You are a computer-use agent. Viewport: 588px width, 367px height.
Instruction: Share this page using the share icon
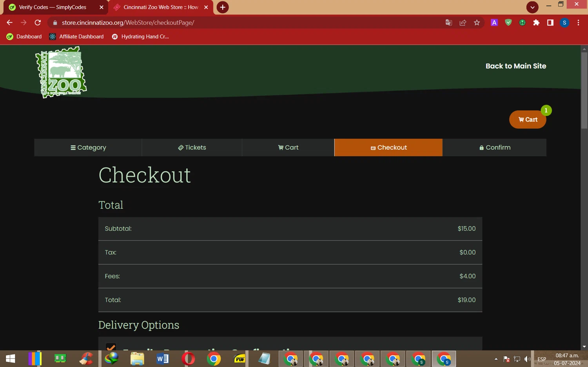click(x=463, y=23)
